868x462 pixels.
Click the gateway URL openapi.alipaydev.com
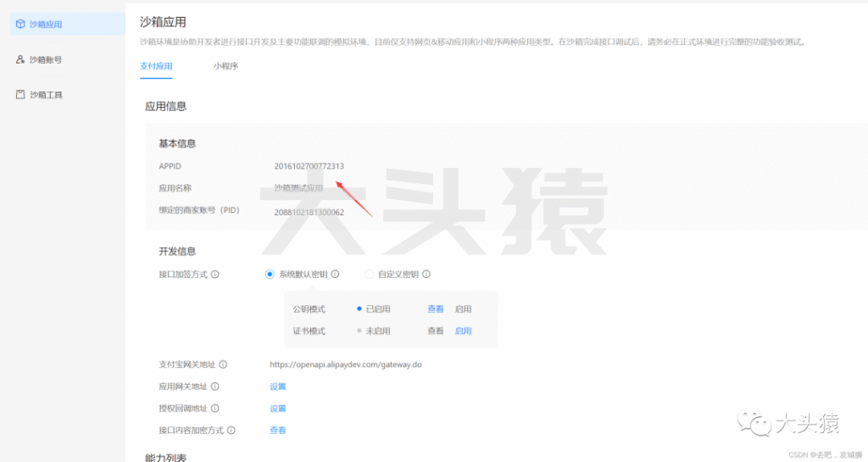(346, 364)
